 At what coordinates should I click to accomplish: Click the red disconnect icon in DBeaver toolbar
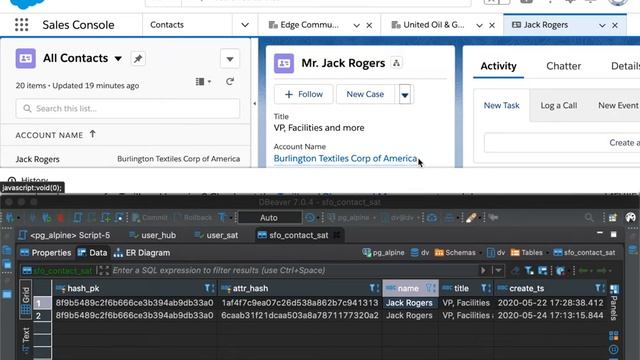[x=60, y=218]
